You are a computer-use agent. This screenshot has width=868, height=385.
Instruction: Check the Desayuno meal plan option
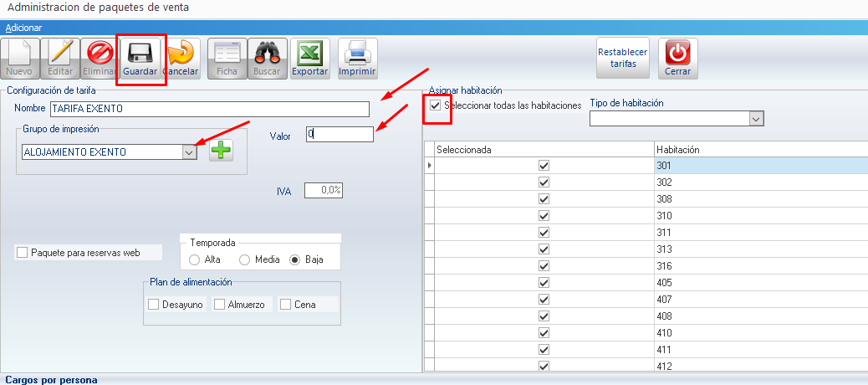(x=153, y=305)
